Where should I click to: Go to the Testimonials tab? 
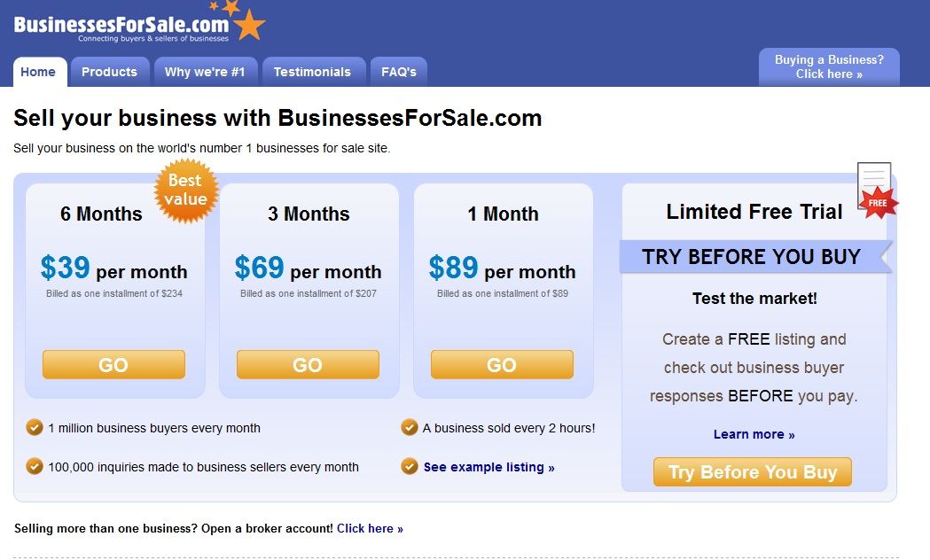(313, 72)
